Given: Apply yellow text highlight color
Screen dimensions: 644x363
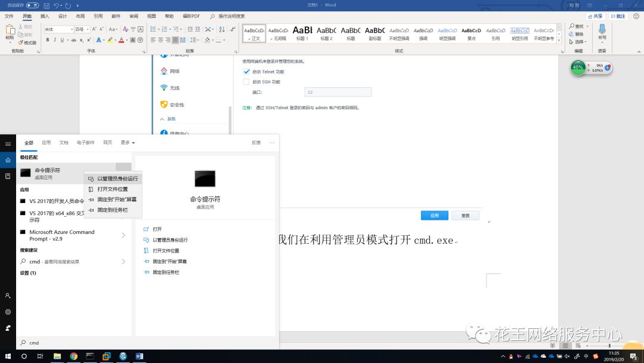Looking at the screenshot, I should [x=110, y=40].
